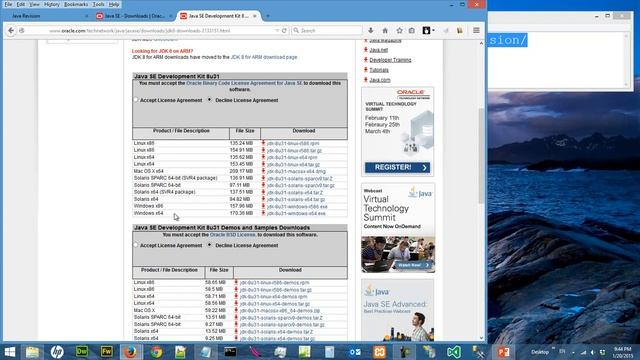Select Accept License Agreement for Demos and Samples
Image resolution: width=640 pixels, height=360 pixels.
coord(136,245)
